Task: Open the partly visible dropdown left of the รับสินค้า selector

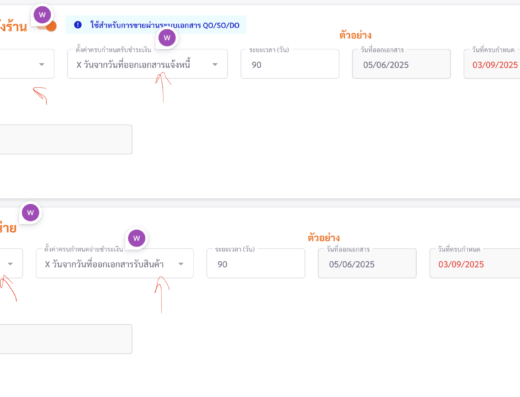Action: click(x=11, y=263)
